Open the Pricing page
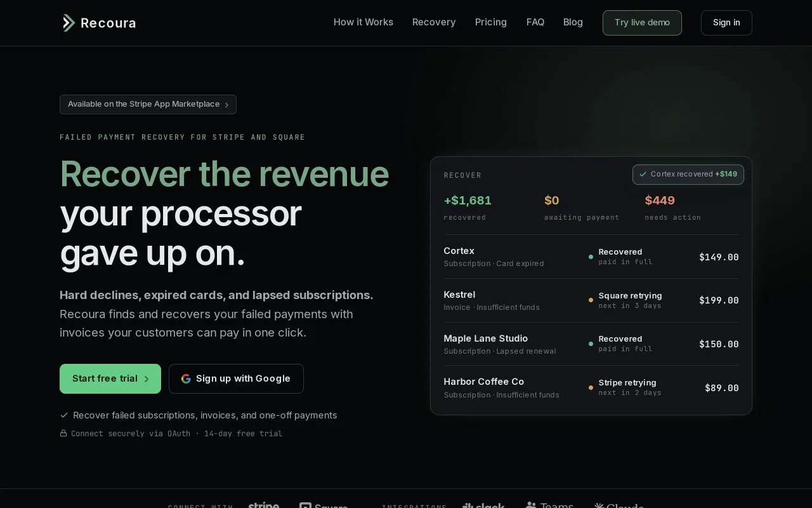The image size is (812, 508). point(491,22)
